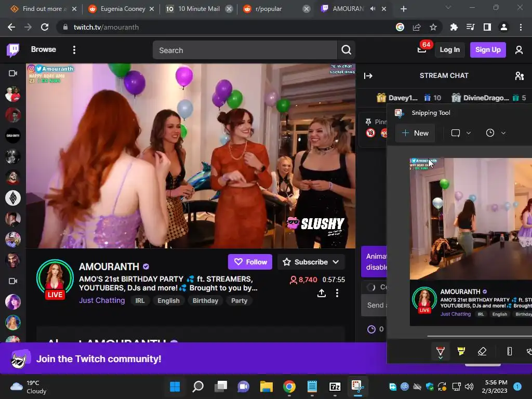Click the Amouranth live stream video

[x=191, y=156]
